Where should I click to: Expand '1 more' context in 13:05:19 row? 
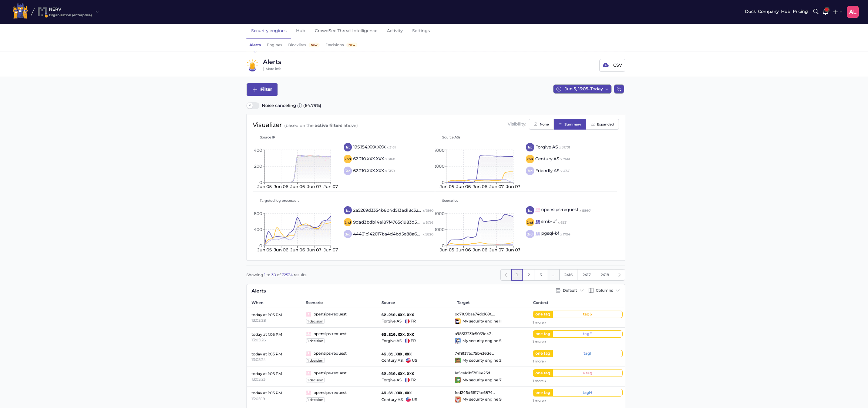click(539, 401)
